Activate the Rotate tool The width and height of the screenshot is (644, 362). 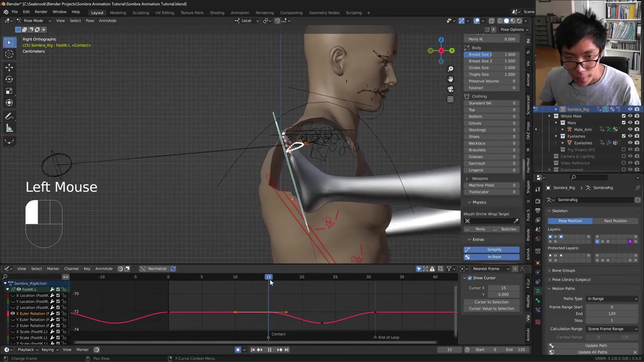tap(9, 79)
